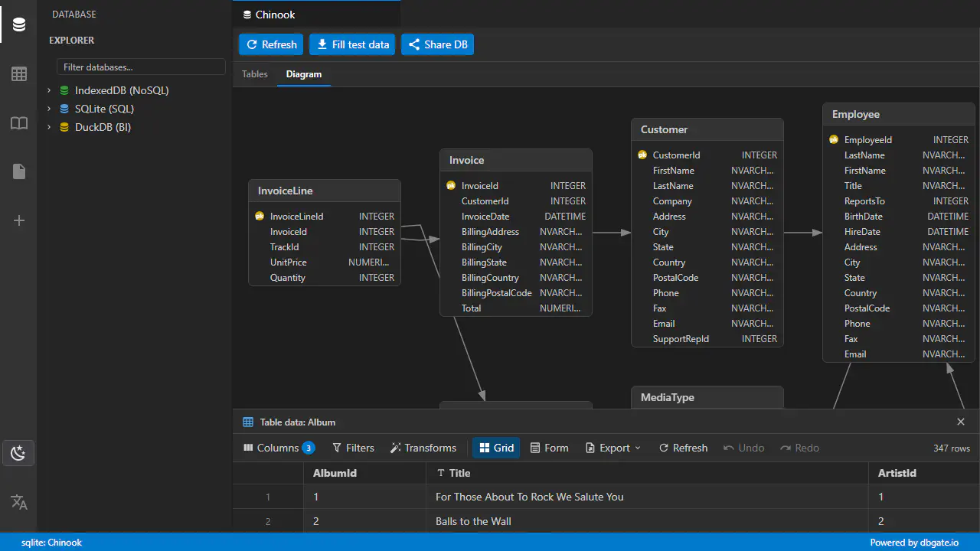Click the Share DB button
This screenshot has width=980, height=551.
pos(438,44)
